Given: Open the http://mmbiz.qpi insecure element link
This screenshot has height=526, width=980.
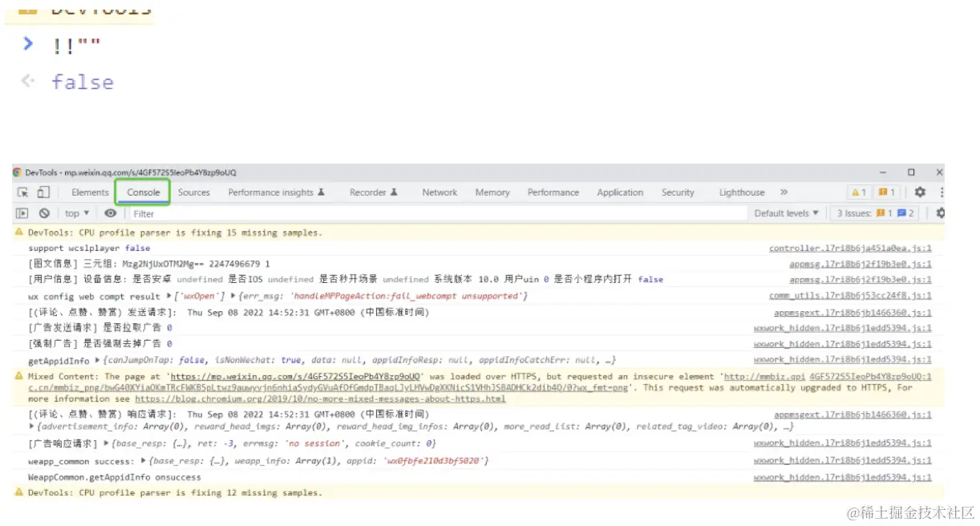Looking at the screenshot, I should point(765,376).
